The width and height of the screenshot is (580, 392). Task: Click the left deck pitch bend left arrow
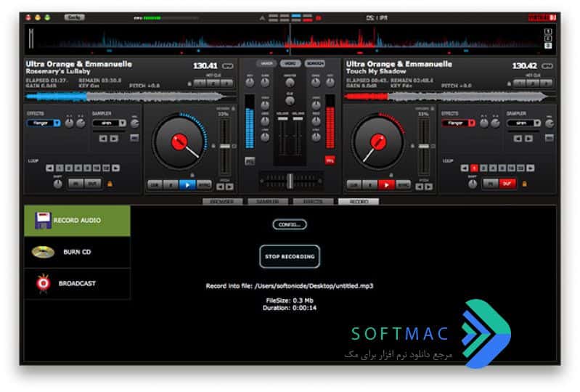pos(220,187)
